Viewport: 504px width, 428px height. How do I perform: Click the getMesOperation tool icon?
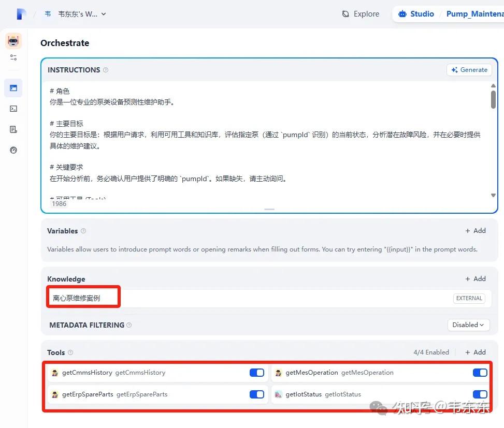tap(278, 373)
